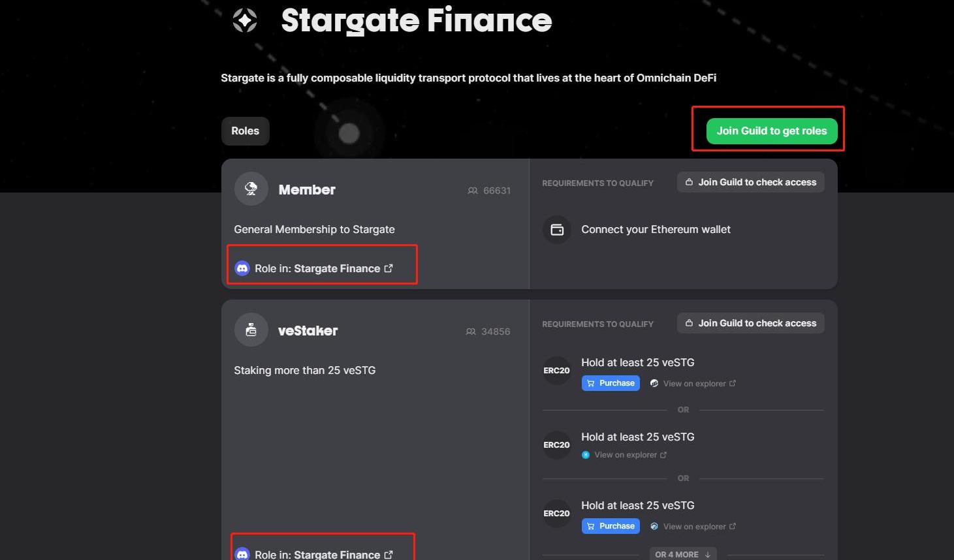Image resolution: width=954 pixels, height=560 pixels.
Task: Click the first ERC20 token badge
Action: pos(557,371)
